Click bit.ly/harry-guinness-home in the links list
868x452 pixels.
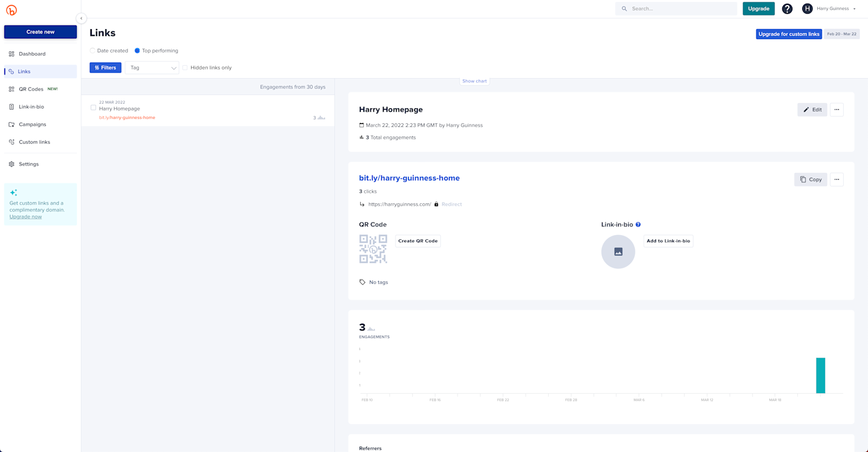(127, 118)
